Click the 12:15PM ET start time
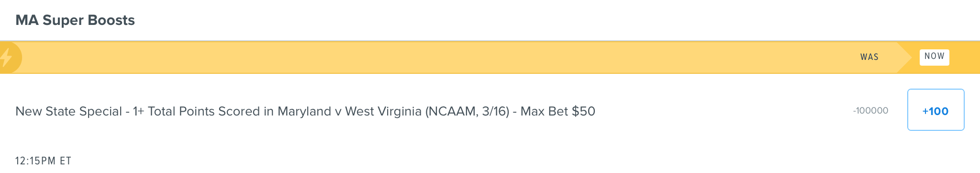 point(44,161)
